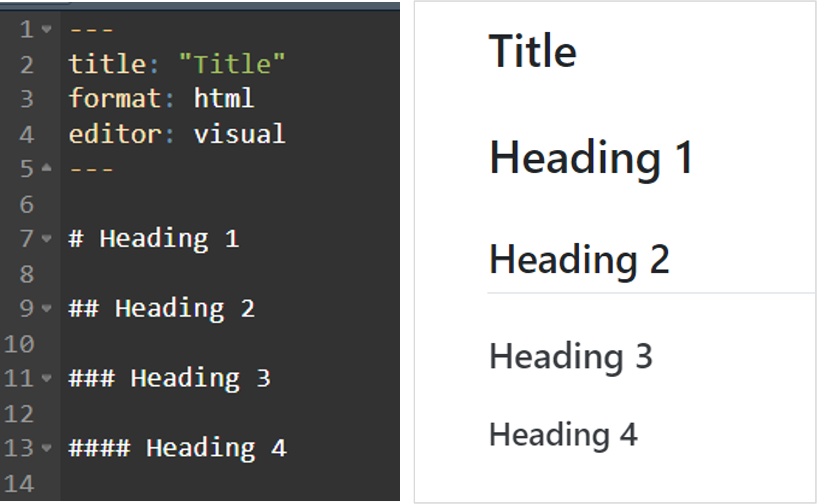Place cursor on the format: html line
The width and height of the screenshot is (817, 504).
click(161, 99)
